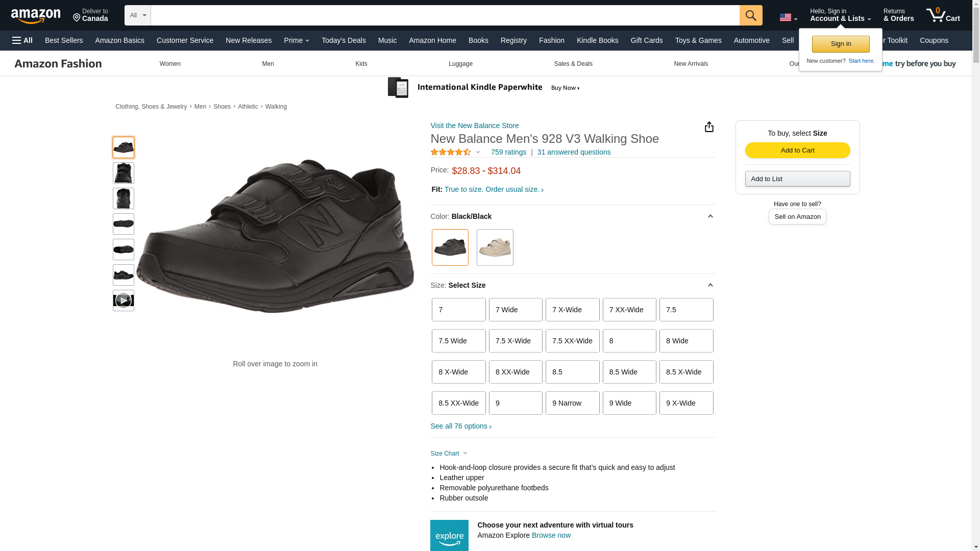Open the All hamburger menu
Image resolution: width=980 pixels, height=551 pixels.
(x=22, y=40)
